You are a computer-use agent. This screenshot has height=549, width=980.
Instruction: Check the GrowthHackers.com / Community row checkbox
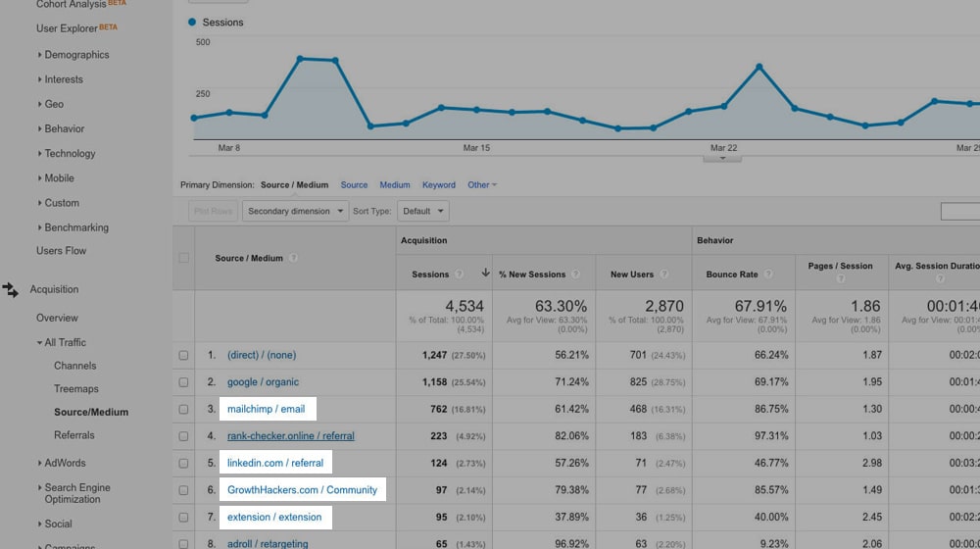(184, 490)
